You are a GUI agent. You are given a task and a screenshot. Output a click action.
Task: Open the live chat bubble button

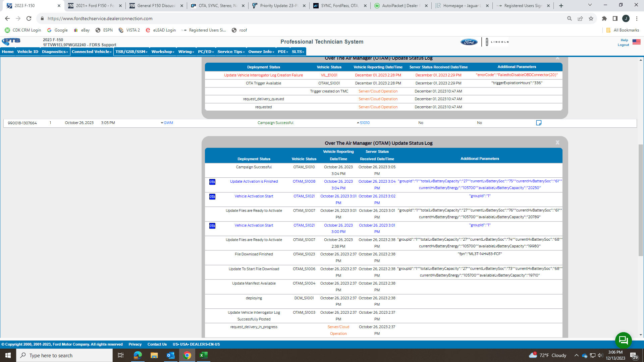[623, 340]
